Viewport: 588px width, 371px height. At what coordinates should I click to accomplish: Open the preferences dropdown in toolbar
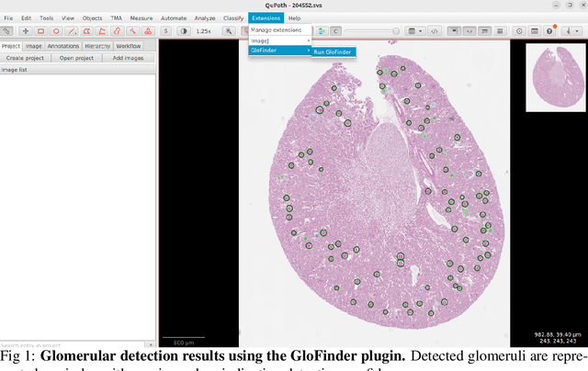573,31
